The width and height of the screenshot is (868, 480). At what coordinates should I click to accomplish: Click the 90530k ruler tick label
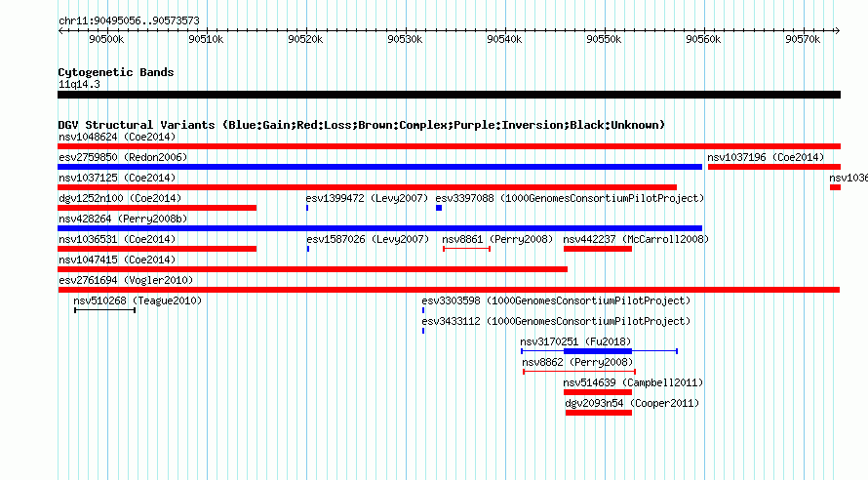pos(405,39)
